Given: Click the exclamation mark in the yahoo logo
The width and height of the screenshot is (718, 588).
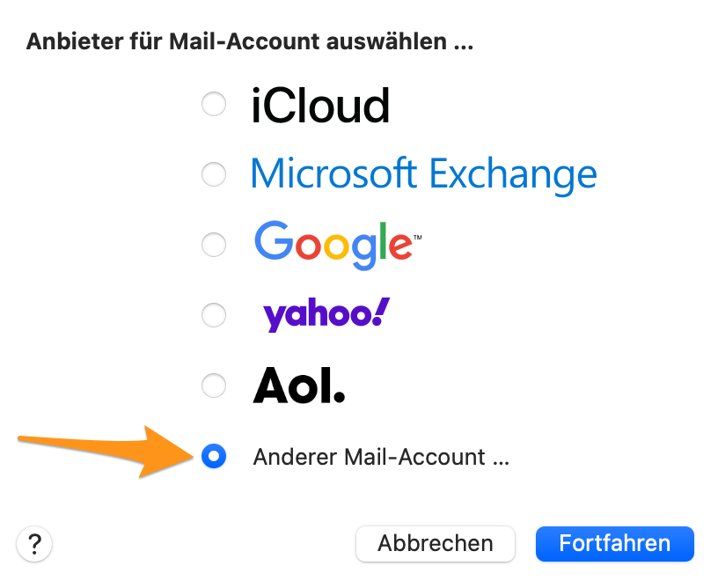Looking at the screenshot, I should pos(382,310).
